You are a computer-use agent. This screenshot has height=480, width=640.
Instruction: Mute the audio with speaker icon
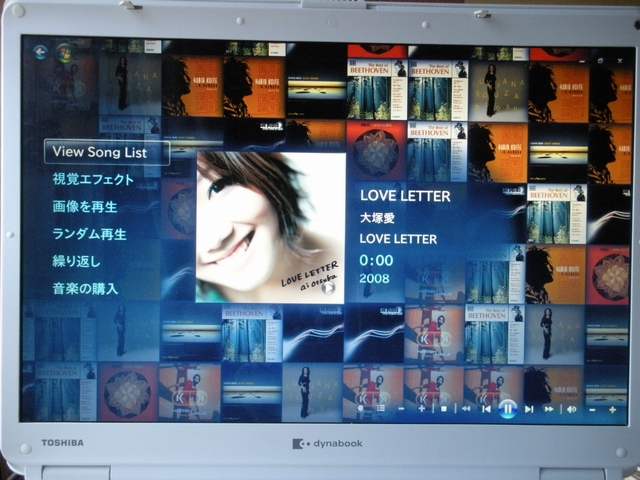click(572, 409)
